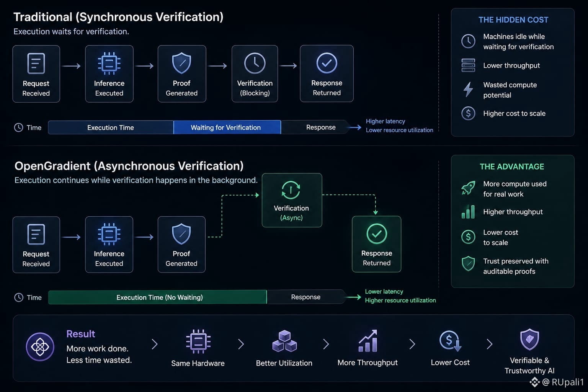Screen dimensions: 588x392
Task: Click the lightning bolt icon beside Wasted compute potential
Action: (468, 90)
